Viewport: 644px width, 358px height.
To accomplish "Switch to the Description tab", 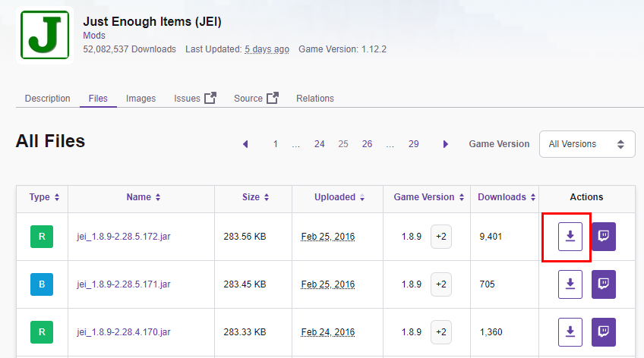I will 48,99.
